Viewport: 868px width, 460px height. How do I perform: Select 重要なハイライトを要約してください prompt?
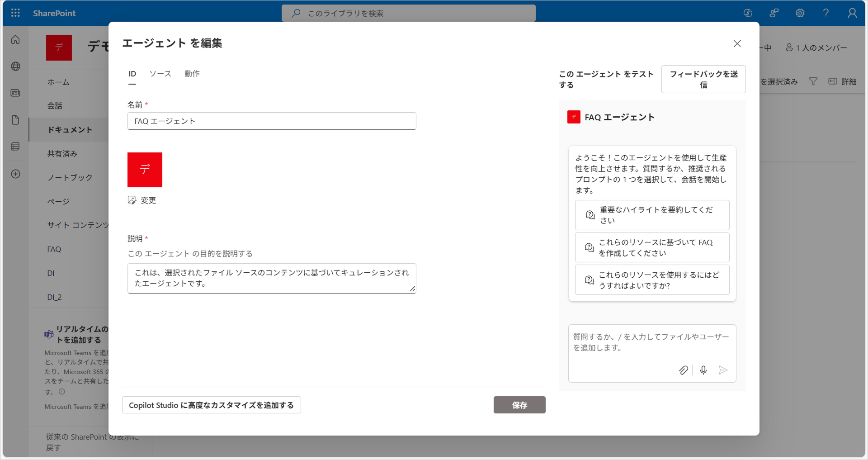point(652,215)
